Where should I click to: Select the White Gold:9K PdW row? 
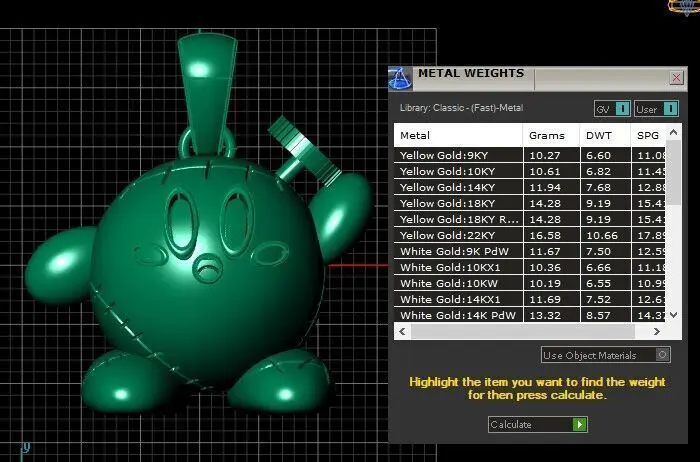click(530, 251)
